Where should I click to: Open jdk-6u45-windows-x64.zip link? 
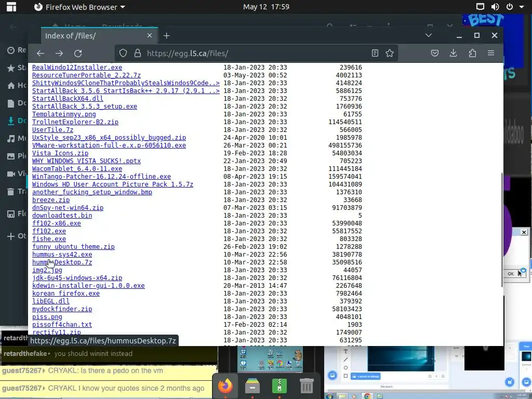tap(77, 278)
